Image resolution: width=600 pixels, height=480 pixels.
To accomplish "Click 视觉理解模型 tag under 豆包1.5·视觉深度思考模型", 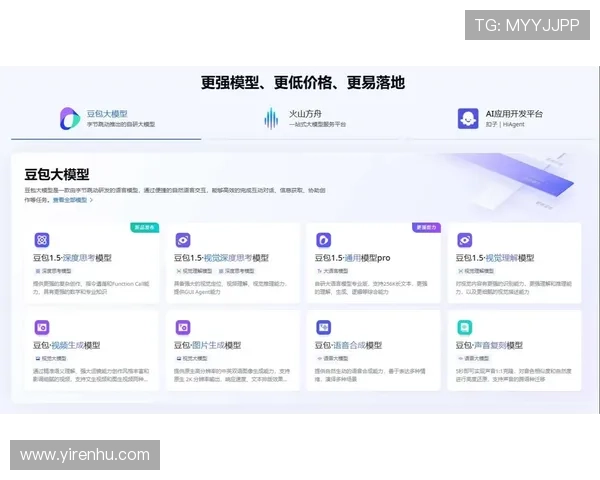I will pyautogui.click(x=194, y=271).
